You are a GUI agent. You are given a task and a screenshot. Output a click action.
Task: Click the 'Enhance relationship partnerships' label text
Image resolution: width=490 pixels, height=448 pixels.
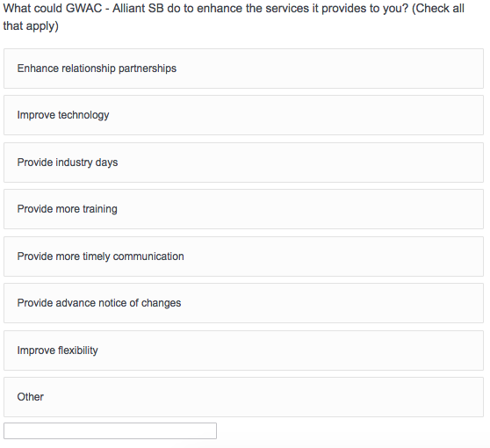pos(97,69)
